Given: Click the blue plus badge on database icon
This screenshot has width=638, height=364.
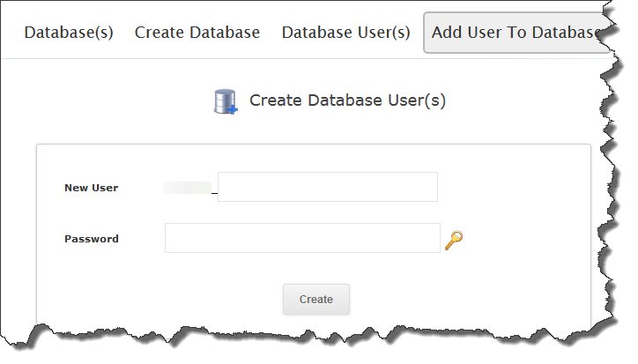Looking at the screenshot, I should 233,109.
